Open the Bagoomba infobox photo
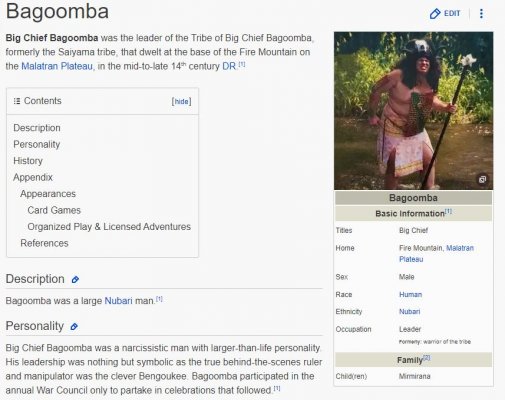 [413, 111]
